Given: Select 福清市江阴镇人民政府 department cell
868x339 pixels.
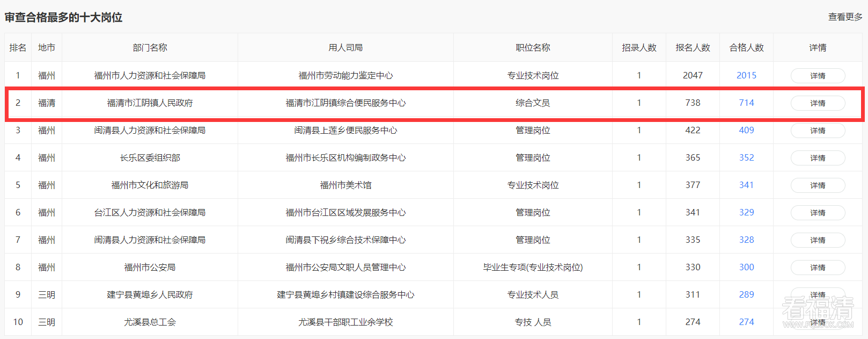Looking at the screenshot, I should (150, 103).
